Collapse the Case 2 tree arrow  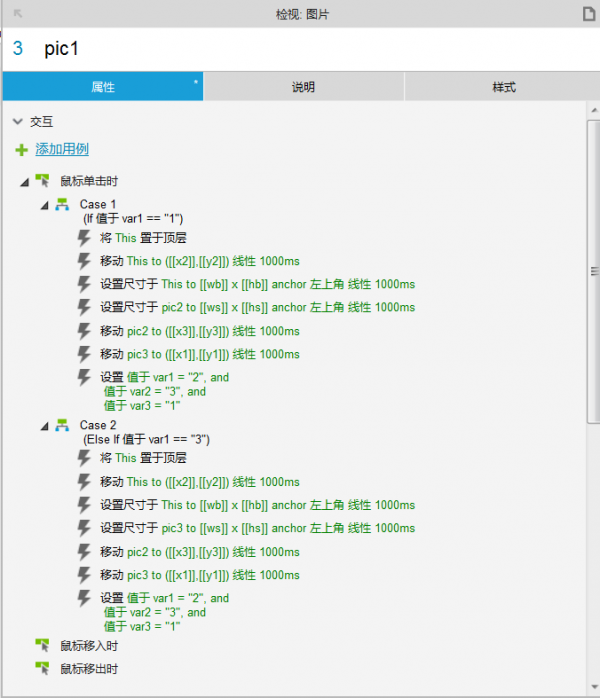click(x=44, y=427)
